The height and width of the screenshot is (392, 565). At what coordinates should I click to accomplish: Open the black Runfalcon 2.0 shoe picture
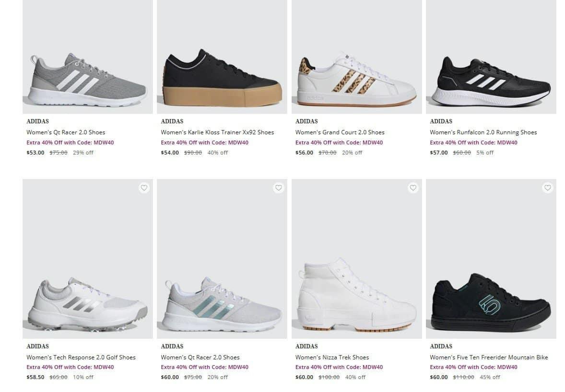(x=491, y=79)
